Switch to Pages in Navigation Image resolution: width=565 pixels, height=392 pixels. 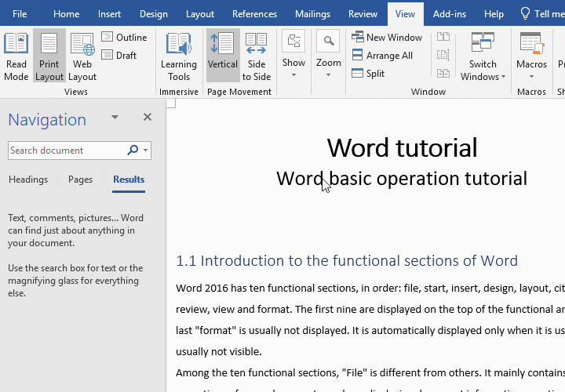(80, 180)
